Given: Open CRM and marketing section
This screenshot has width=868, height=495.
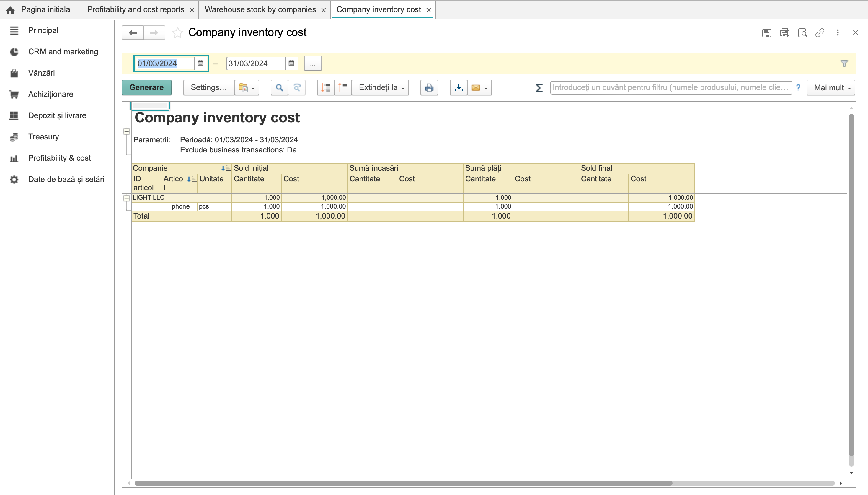Looking at the screenshot, I should [x=63, y=52].
